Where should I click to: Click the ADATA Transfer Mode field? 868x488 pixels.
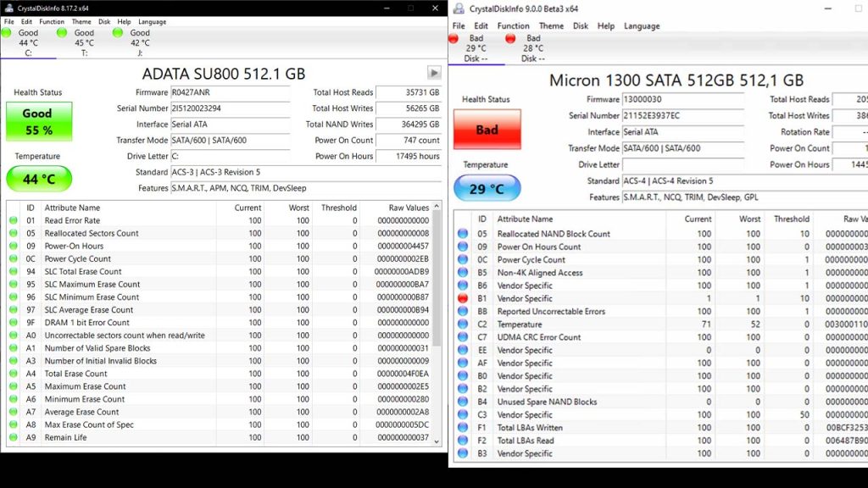pyautogui.click(x=230, y=141)
